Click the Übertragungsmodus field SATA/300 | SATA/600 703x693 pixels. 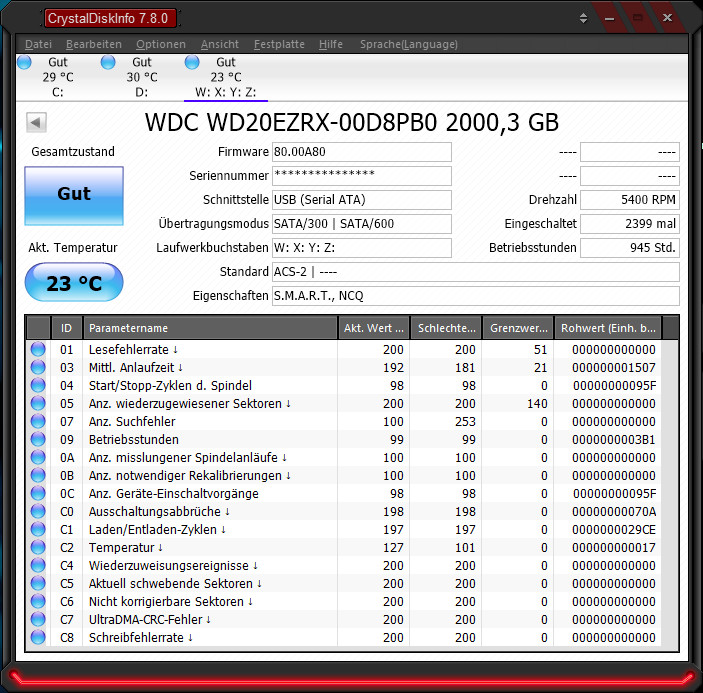pos(362,224)
